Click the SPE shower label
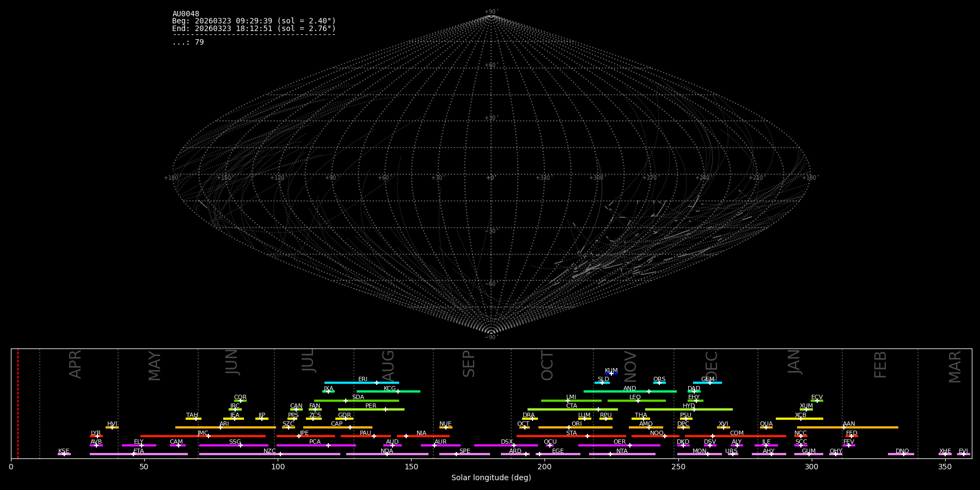This screenshot has height=490, width=980. click(x=464, y=451)
